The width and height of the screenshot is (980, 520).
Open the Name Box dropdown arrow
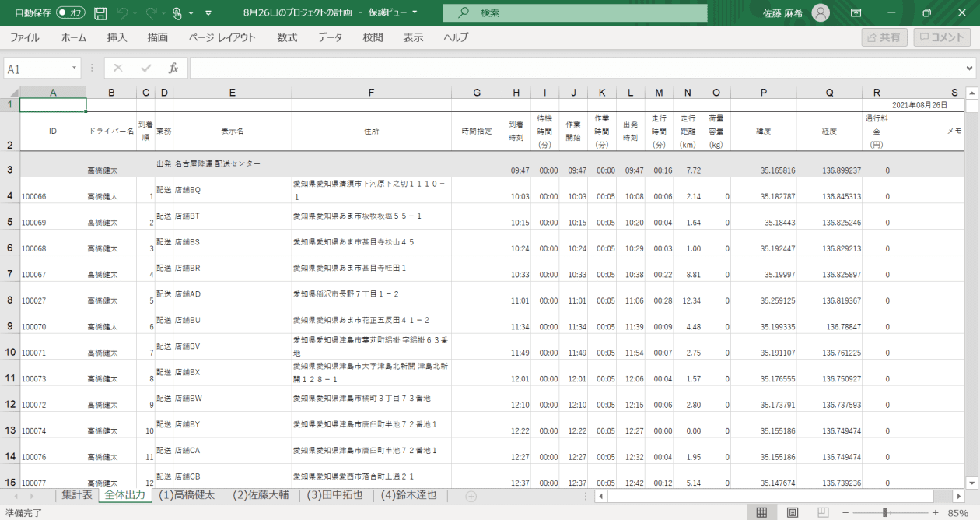(x=75, y=69)
